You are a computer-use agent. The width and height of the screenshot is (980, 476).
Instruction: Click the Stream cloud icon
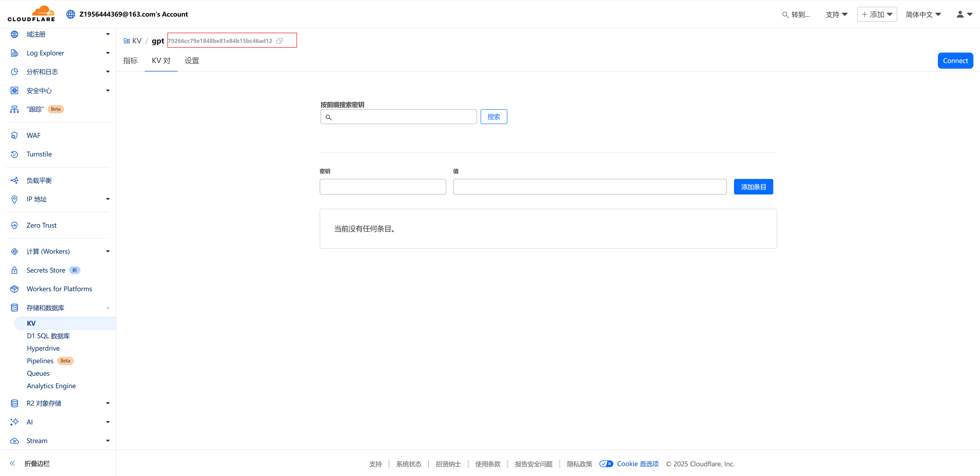pyautogui.click(x=15, y=441)
